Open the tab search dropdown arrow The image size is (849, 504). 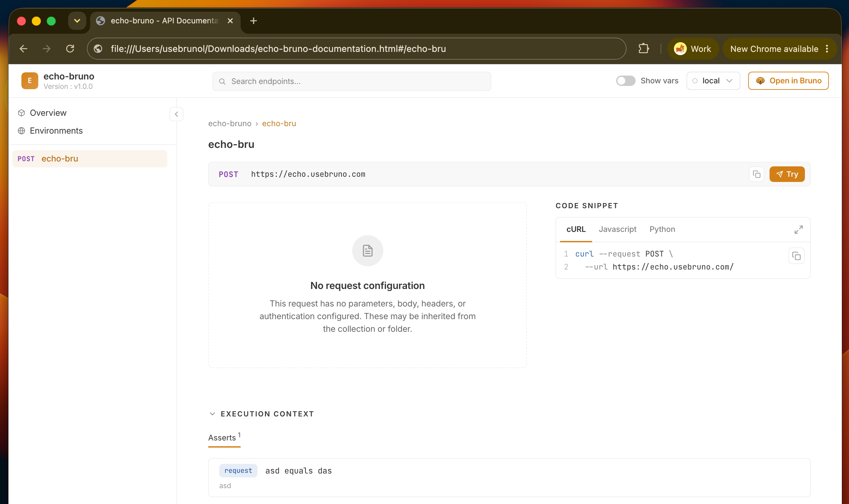[x=77, y=21]
